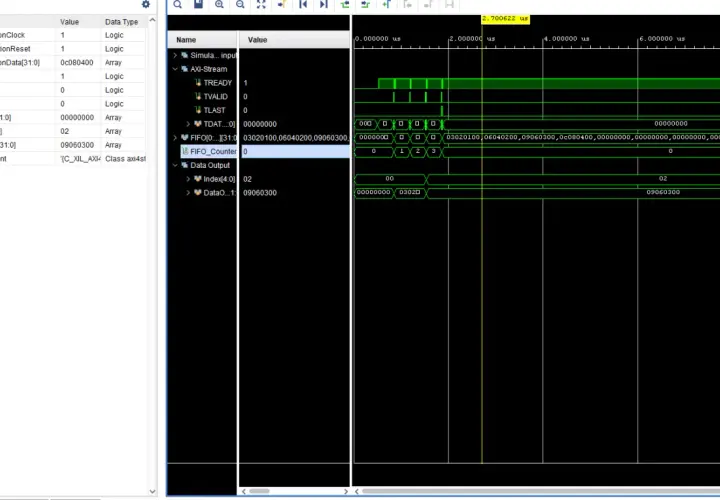Expand the Simula.. input group
The height and width of the screenshot is (500, 720).
[175, 55]
